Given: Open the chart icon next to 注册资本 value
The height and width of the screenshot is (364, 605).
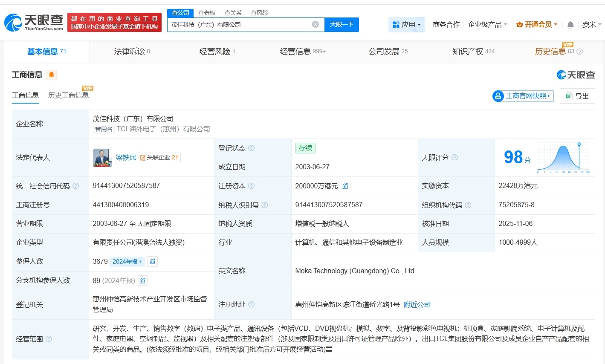Looking at the screenshot, I should click(344, 186).
